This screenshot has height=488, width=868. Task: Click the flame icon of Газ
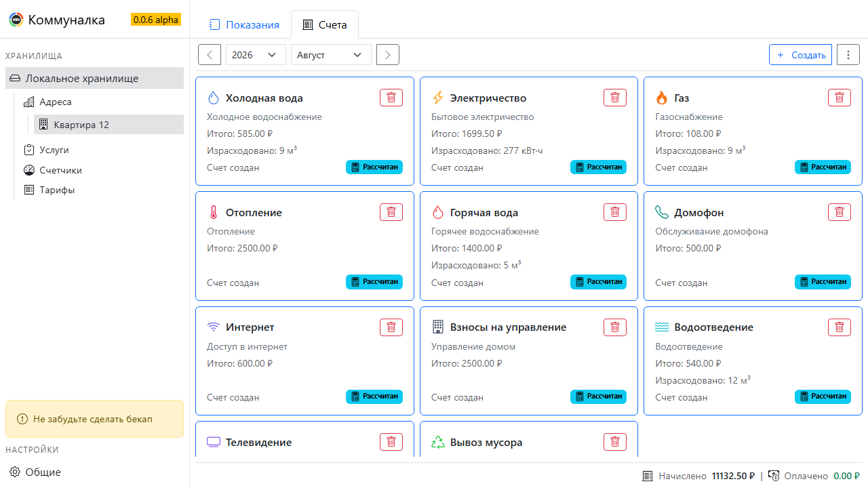coord(662,98)
